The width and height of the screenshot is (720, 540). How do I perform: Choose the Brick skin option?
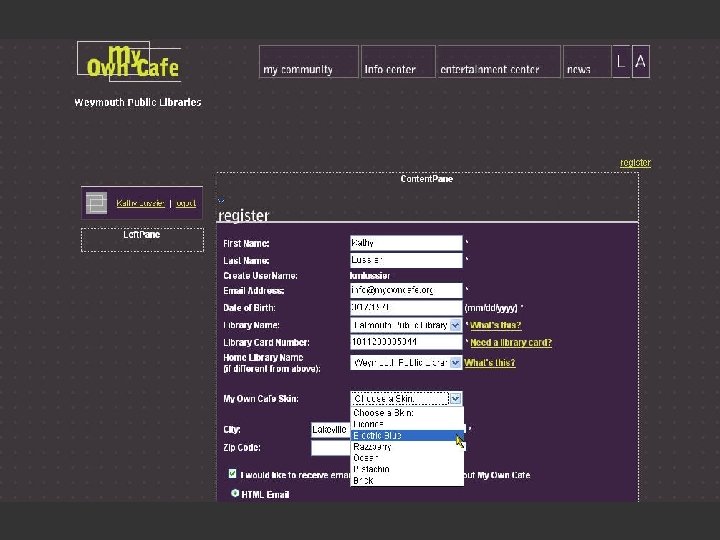(407, 480)
